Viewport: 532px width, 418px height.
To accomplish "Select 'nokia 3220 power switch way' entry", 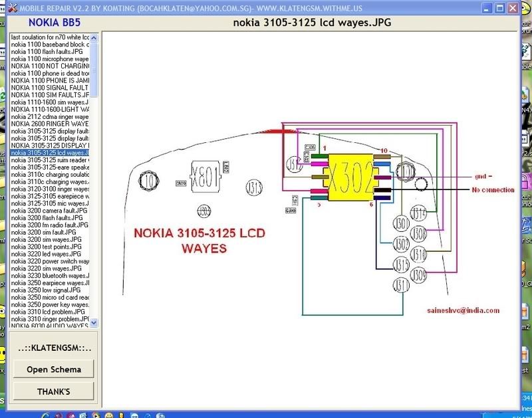I will [x=50, y=261].
